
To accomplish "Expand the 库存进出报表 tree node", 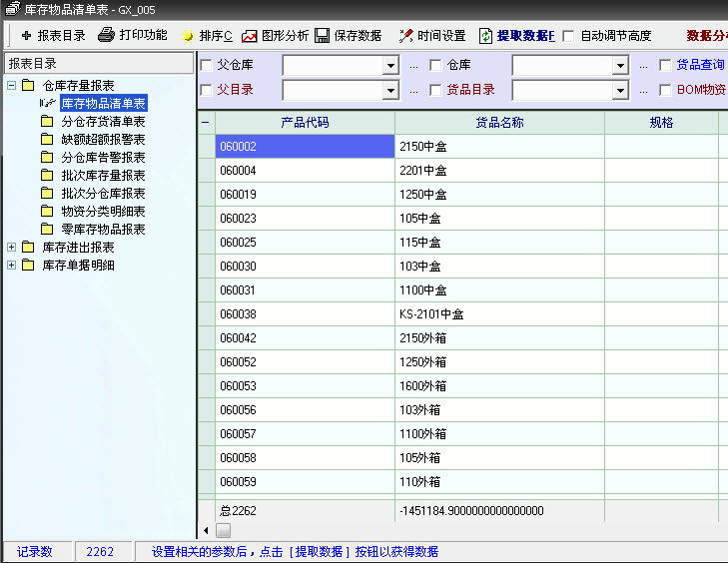I will [11, 248].
